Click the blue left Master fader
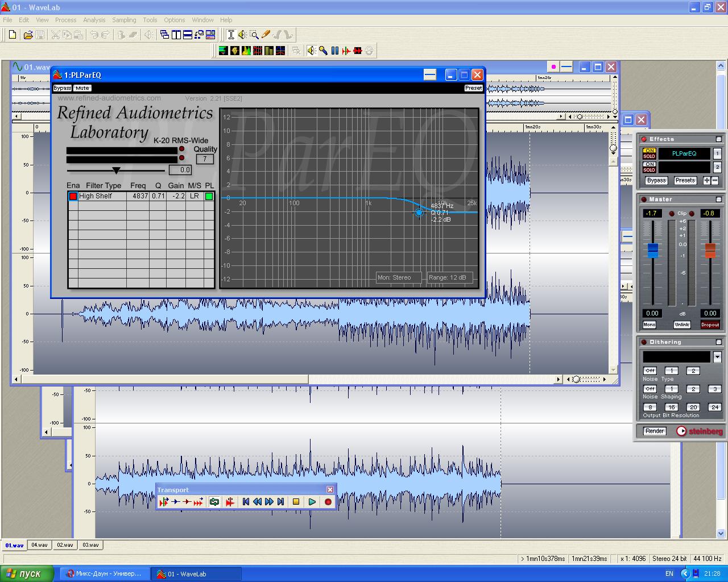 (653, 250)
